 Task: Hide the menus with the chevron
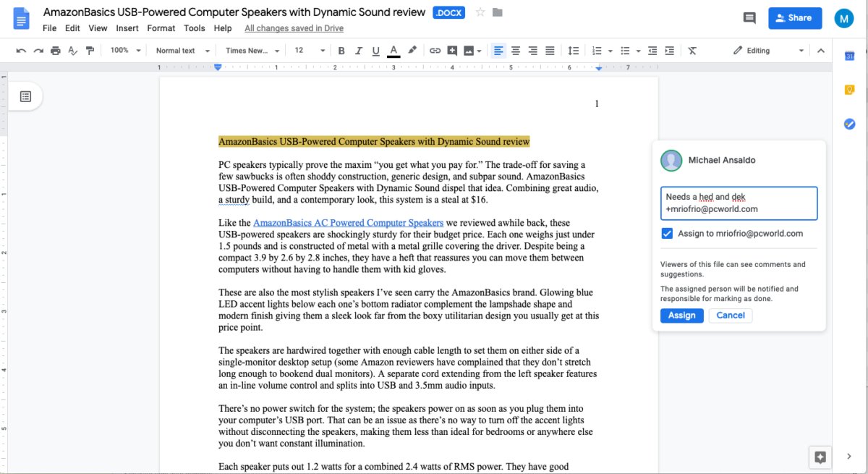point(820,51)
